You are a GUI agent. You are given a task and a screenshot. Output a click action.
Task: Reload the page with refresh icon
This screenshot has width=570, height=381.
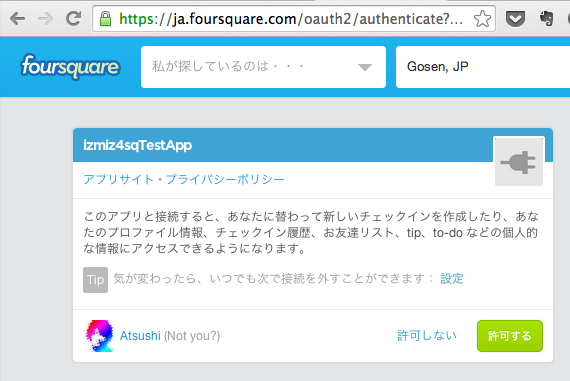(x=74, y=18)
